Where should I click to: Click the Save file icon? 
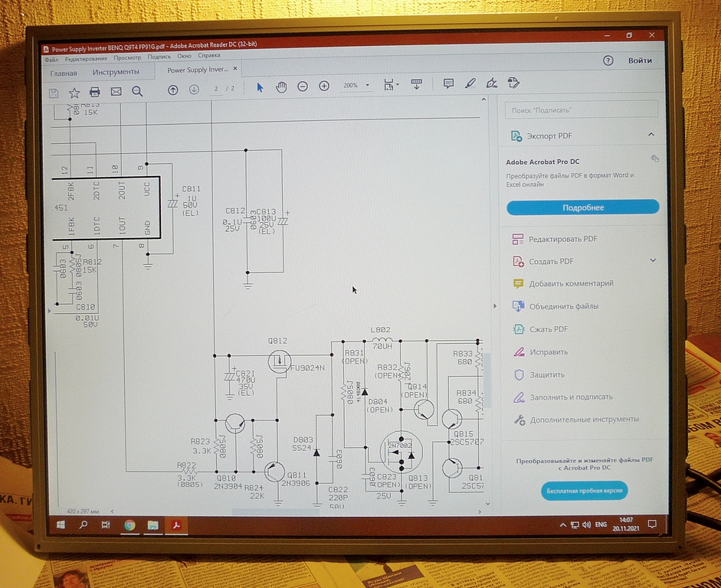(x=54, y=93)
